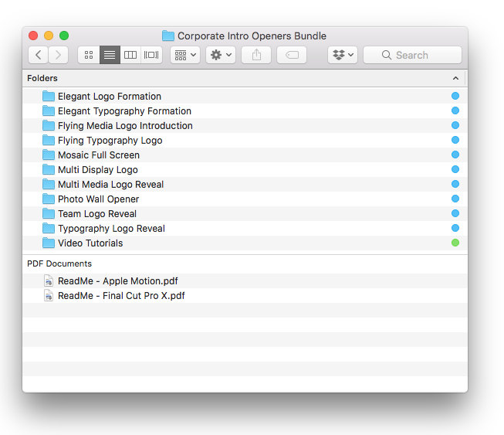Switch to column view

pos(130,55)
